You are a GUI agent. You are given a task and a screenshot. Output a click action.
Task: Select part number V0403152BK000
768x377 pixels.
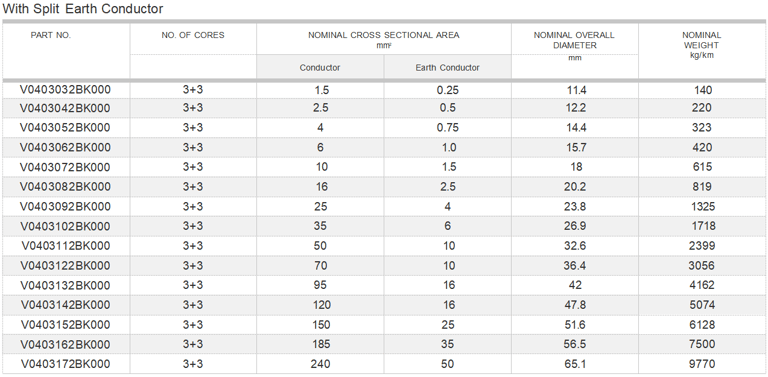click(66, 325)
